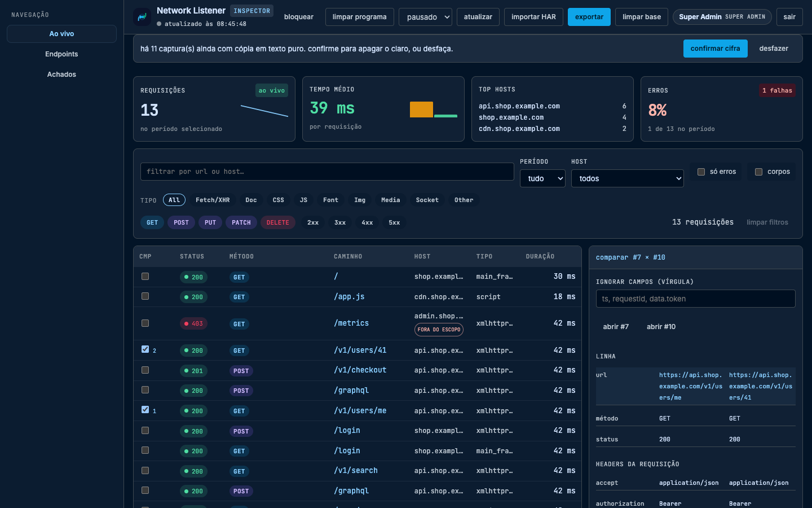This screenshot has width=812, height=508.
Task: Click 'desfazer' in the banner
Action: (774, 49)
